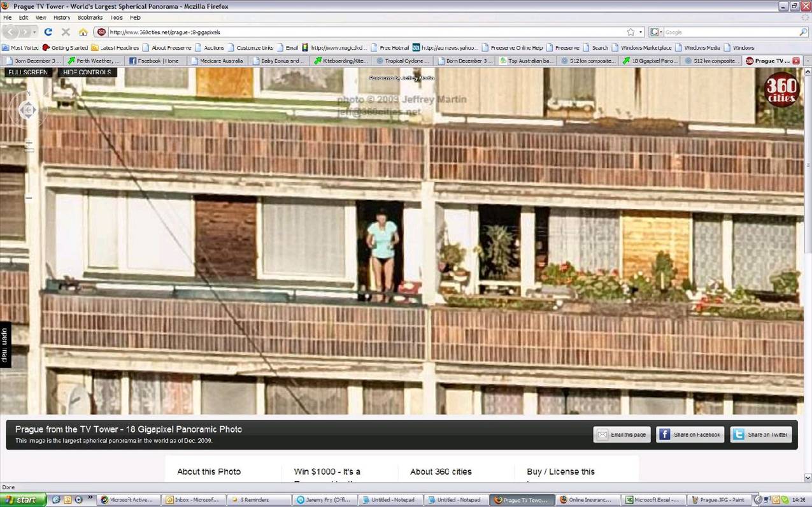The image size is (812, 507).
Task: Click the search magnifier icon in Google box
Action: click(803, 32)
